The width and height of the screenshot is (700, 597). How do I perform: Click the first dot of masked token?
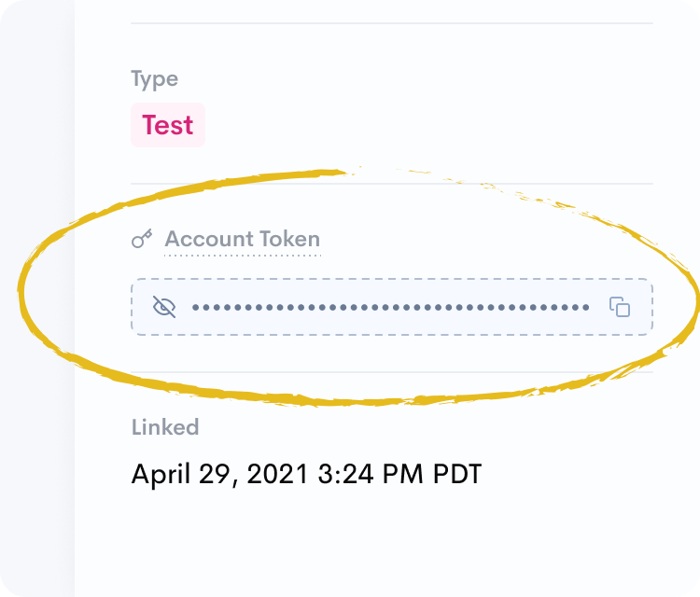point(196,307)
